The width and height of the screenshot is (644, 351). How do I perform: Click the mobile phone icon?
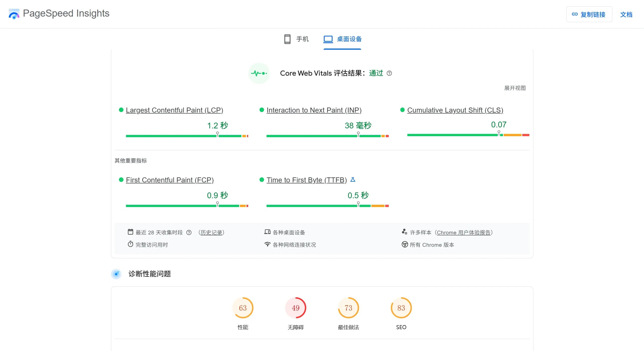287,39
